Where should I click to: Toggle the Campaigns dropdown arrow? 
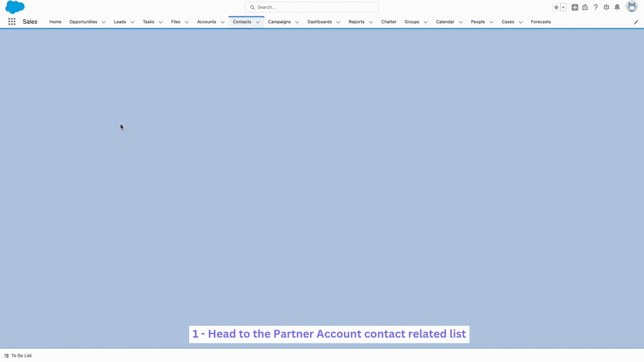[x=297, y=22]
